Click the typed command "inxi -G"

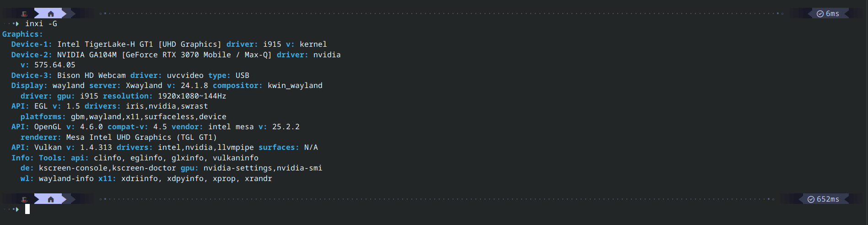[41, 24]
